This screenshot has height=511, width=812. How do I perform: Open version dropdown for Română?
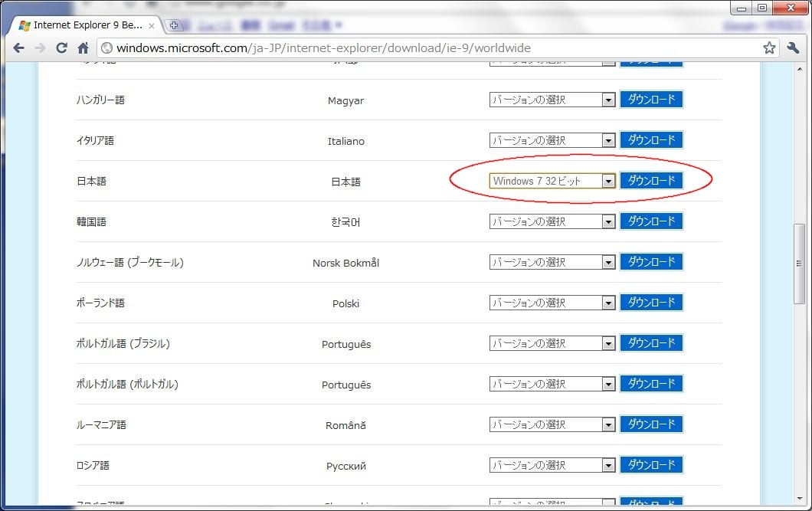552,424
